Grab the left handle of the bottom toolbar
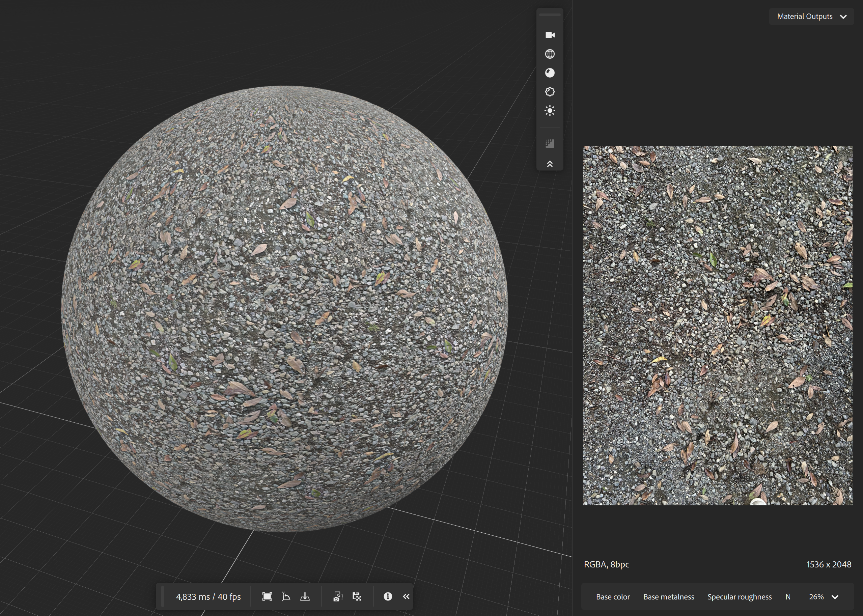Viewport: 863px width, 616px height. tap(163, 597)
